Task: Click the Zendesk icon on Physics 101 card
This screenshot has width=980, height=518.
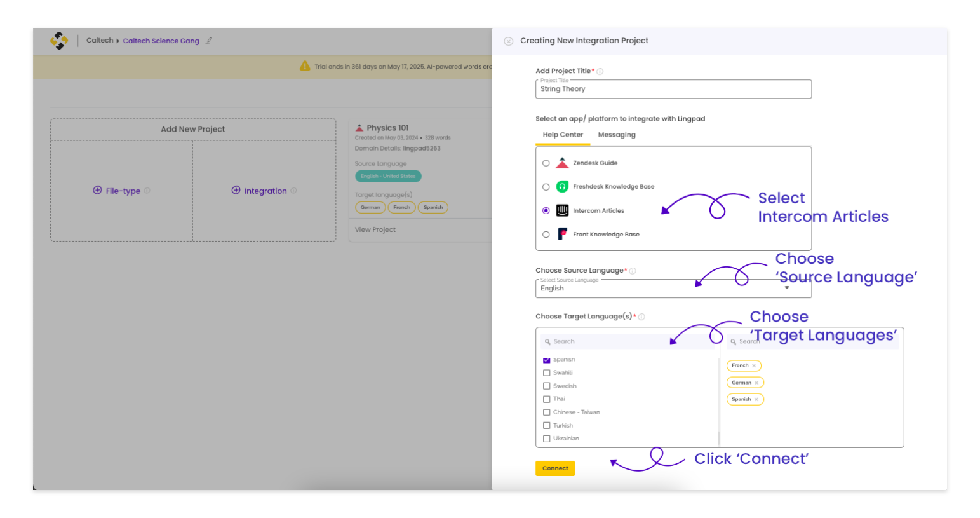Action: pyautogui.click(x=359, y=128)
